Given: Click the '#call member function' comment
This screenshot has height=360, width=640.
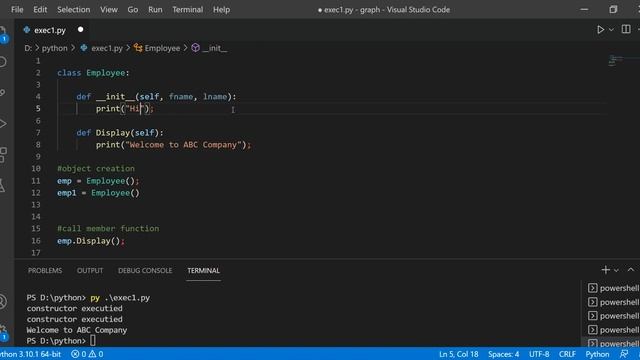Looking at the screenshot, I should [108, 229].
